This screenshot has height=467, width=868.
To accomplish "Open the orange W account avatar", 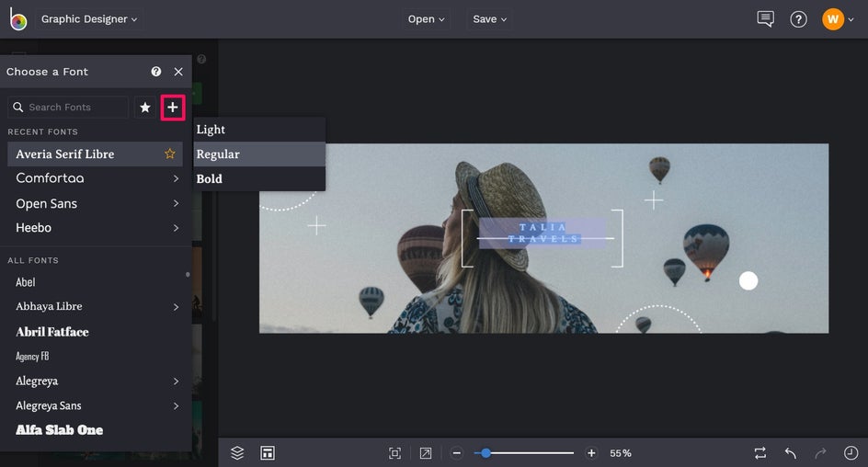I will [x=832, y=19].
